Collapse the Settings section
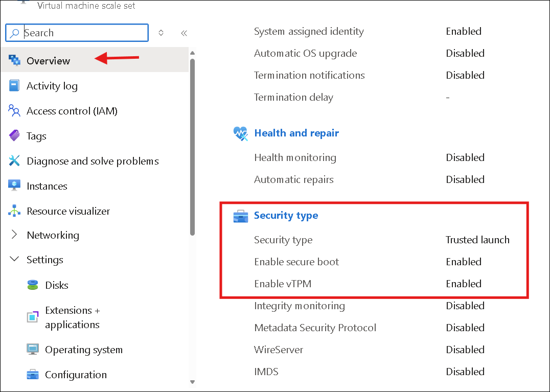The width and height of the screenshot is (550, 392). 14,259
